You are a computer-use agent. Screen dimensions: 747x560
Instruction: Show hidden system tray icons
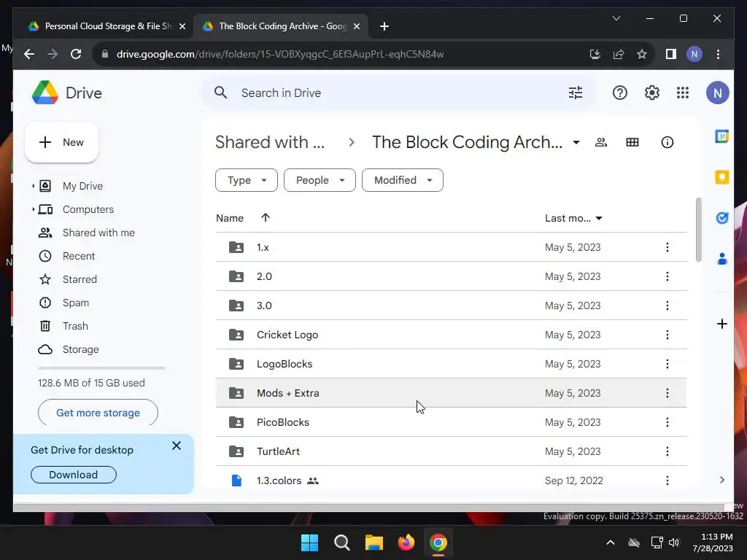[x=611, y=542]
